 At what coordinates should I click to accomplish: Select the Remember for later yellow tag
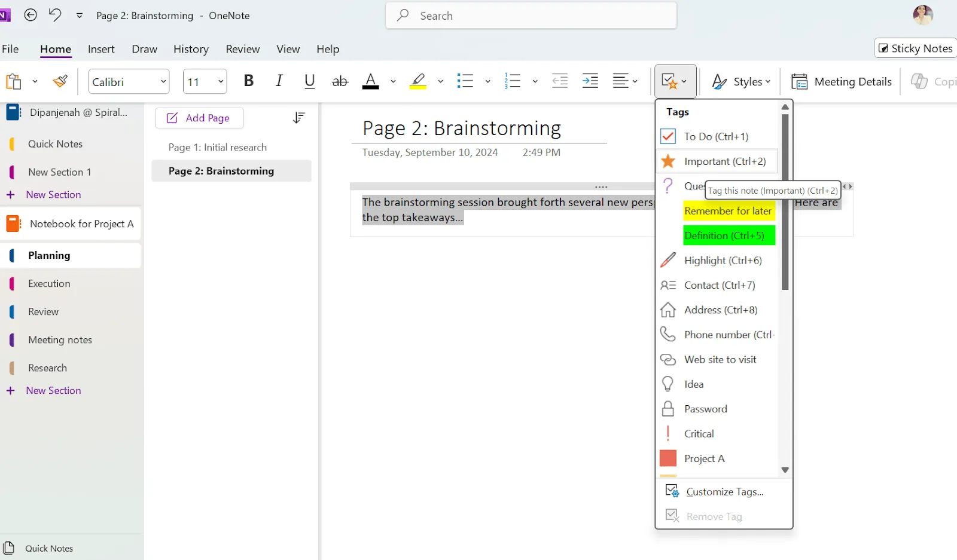coord(728,211)
